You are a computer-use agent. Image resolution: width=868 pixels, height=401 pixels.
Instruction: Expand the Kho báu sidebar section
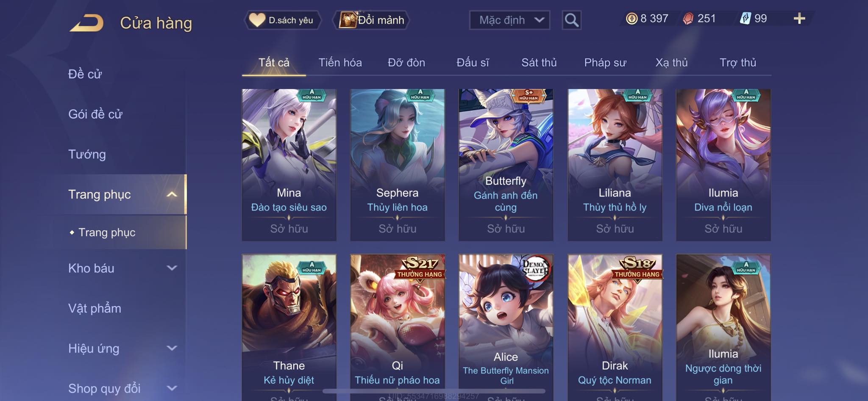coord(172,268)
